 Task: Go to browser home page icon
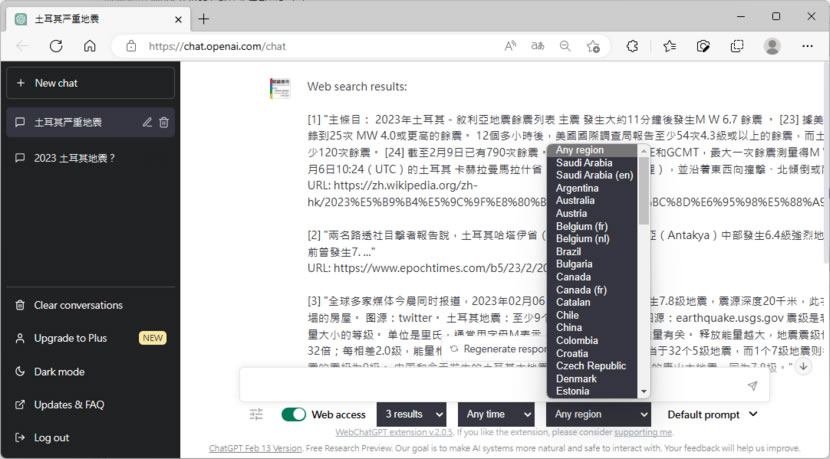coord(89,46)
